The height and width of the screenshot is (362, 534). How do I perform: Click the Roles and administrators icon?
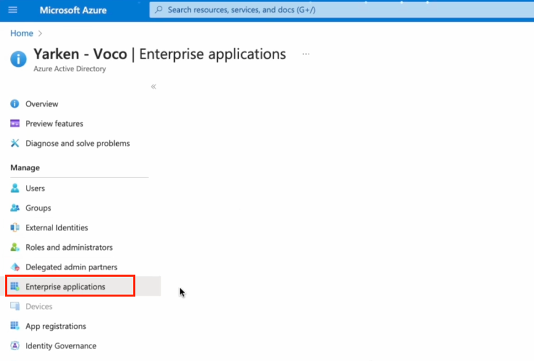pyautogui.click(x=15, y=247)
